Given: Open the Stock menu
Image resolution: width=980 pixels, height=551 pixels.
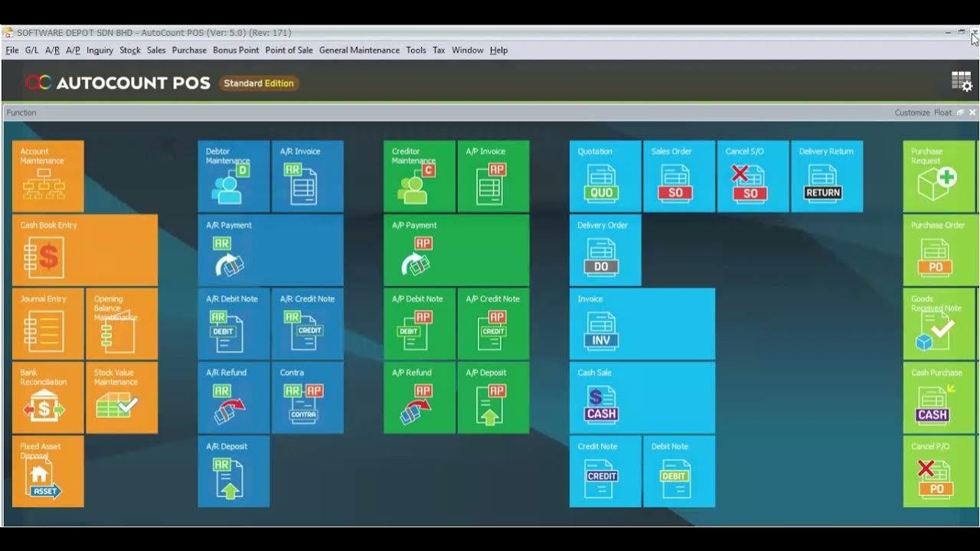Looking at the screenshot, I should tap(130, 50).
